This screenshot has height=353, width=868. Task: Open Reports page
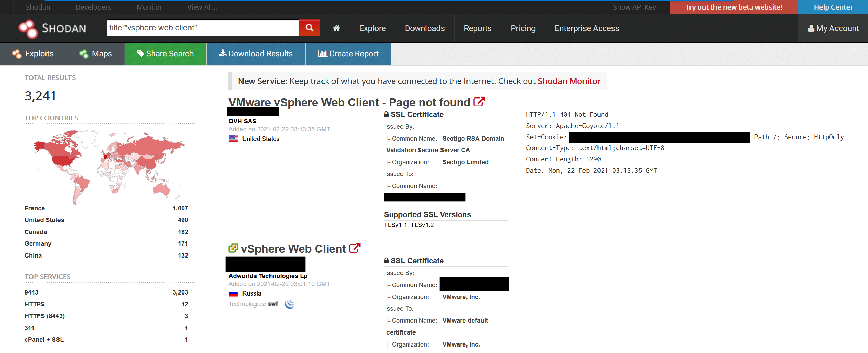[x=477, y=28]
